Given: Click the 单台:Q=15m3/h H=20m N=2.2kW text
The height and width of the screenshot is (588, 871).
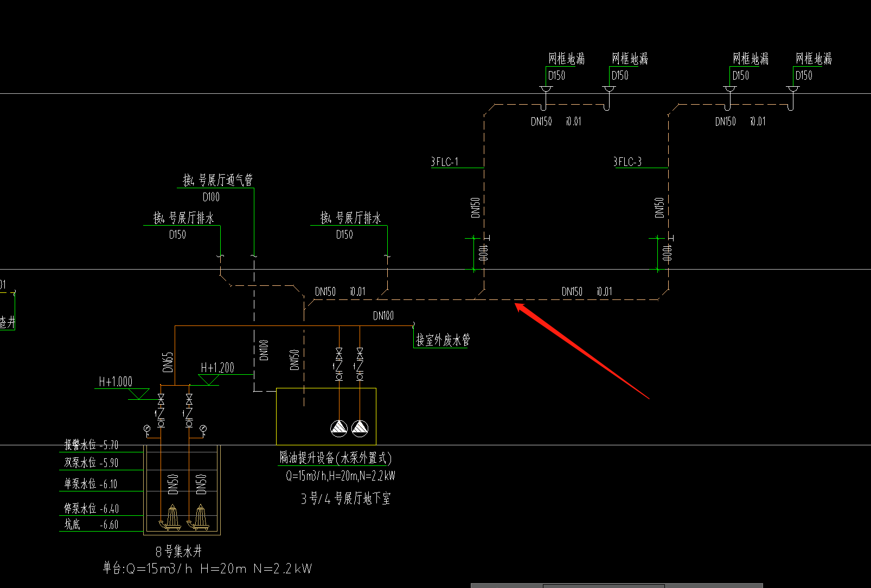Looking at the screenshot, I should (207, 568).
